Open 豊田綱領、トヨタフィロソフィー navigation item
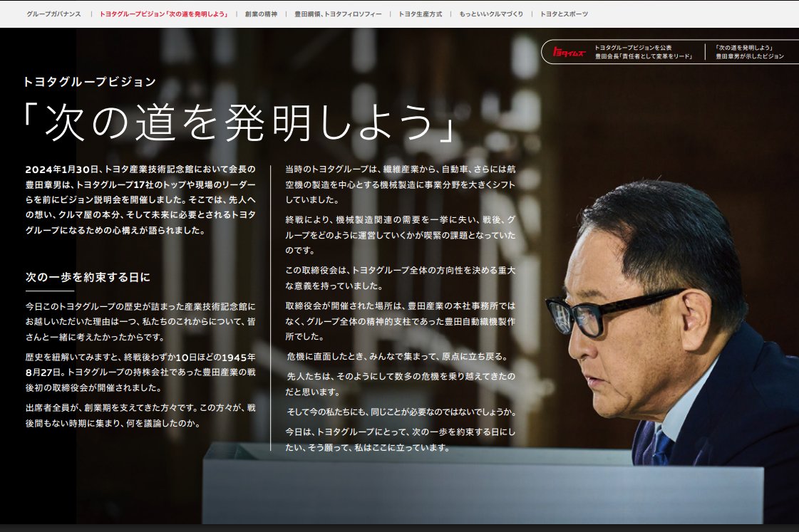Viewport: 799px width, 532px height. tap(338, 14)
